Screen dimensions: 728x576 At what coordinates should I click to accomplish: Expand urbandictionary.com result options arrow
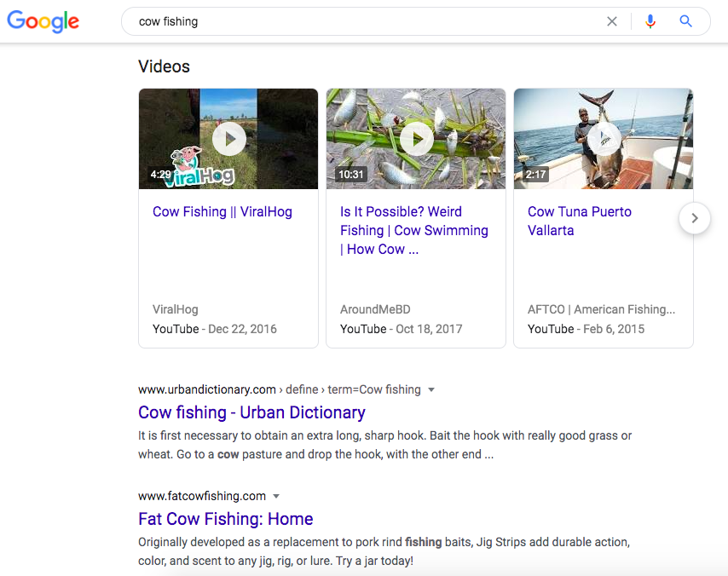[x=431, y=390]
